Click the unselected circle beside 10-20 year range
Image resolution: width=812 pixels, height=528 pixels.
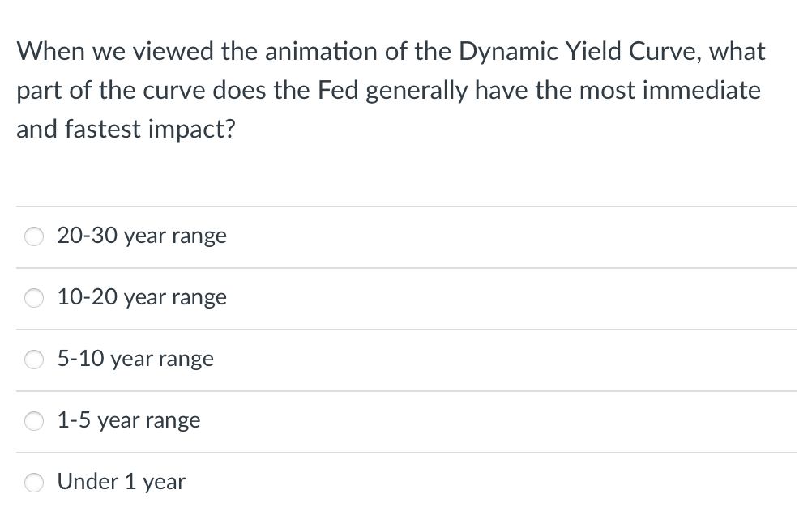(33, 297)
